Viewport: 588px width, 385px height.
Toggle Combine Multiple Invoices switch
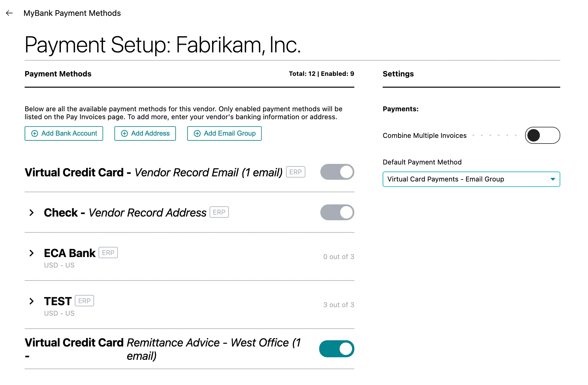(542, 135)
